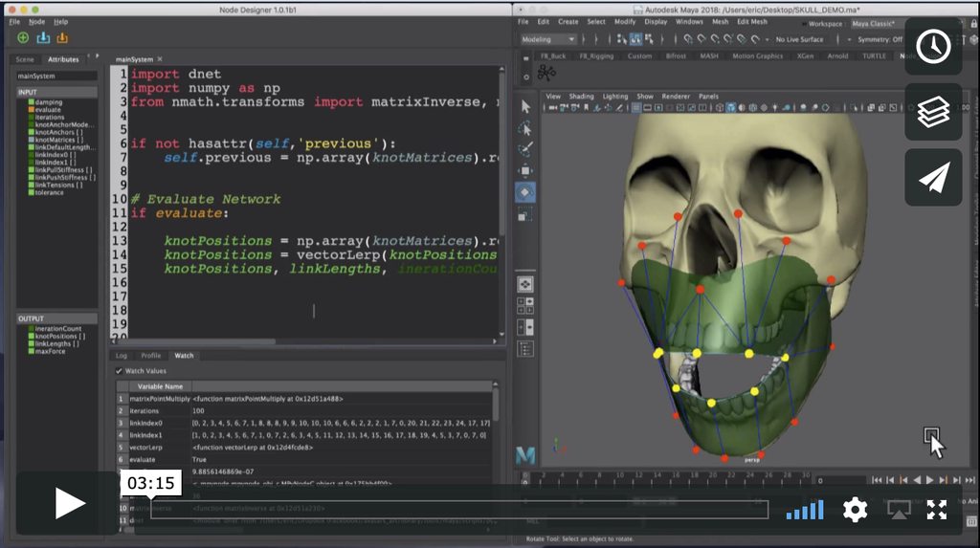
Task: Switch to the Log tab
Action: point(122,356)
